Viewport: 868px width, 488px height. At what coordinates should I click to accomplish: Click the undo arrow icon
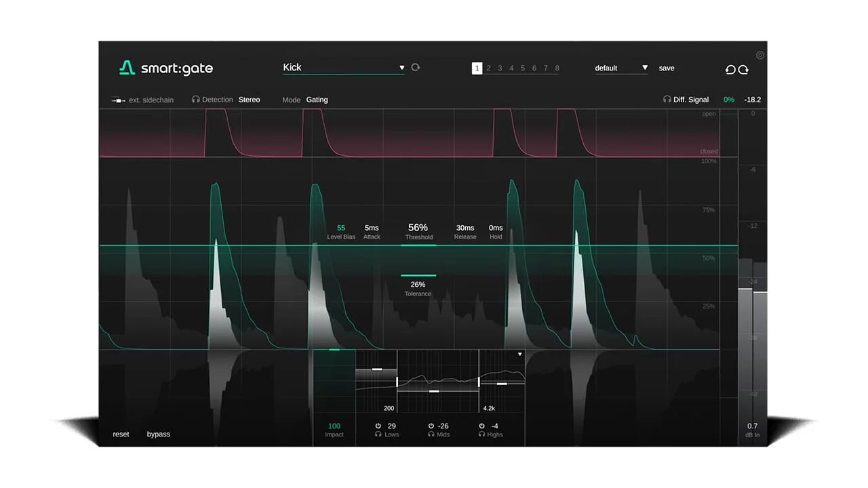coord(730,69)
